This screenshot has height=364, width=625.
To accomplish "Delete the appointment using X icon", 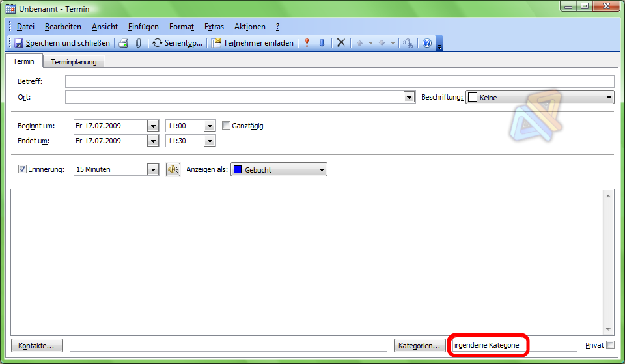I will tap(340, 43).
